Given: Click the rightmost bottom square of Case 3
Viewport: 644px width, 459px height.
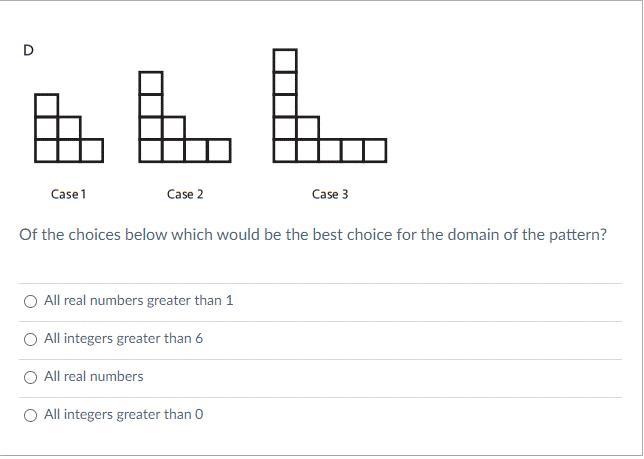Looking at the screenshot, I should [374, 151].
